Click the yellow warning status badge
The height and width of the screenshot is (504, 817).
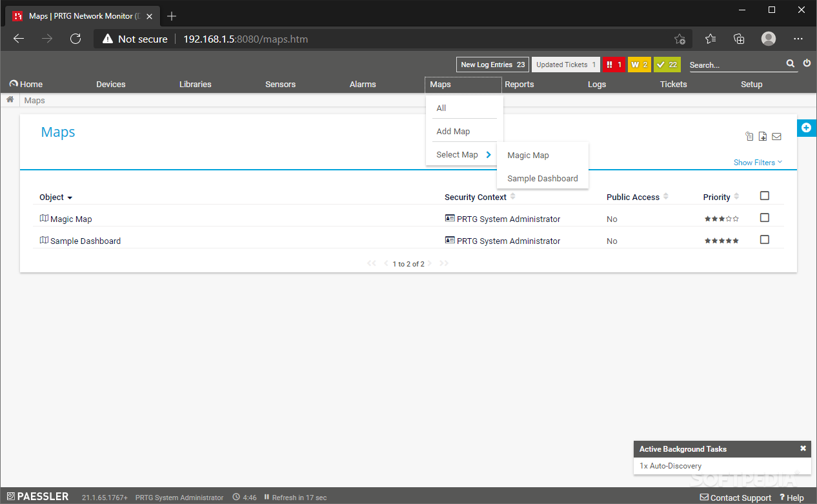click(x=640, y=65)
